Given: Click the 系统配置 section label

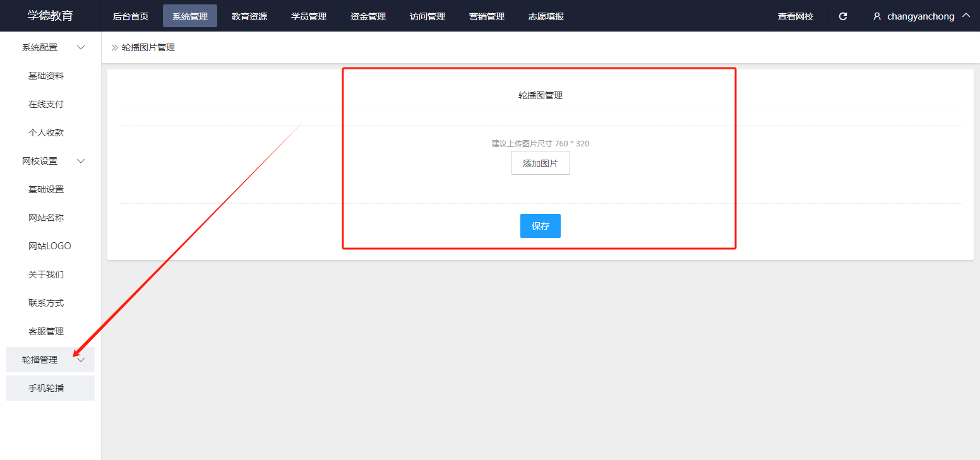Looking at the screenshot, I should (x=40, y=47).
